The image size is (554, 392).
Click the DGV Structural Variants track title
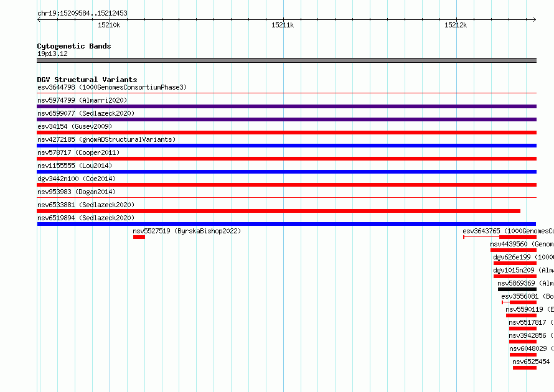(87, 80)
